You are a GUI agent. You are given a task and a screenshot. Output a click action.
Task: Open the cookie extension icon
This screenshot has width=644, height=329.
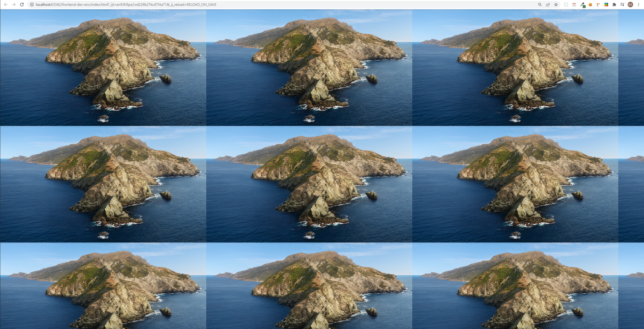pyautogui.click(x=590, y=5)
